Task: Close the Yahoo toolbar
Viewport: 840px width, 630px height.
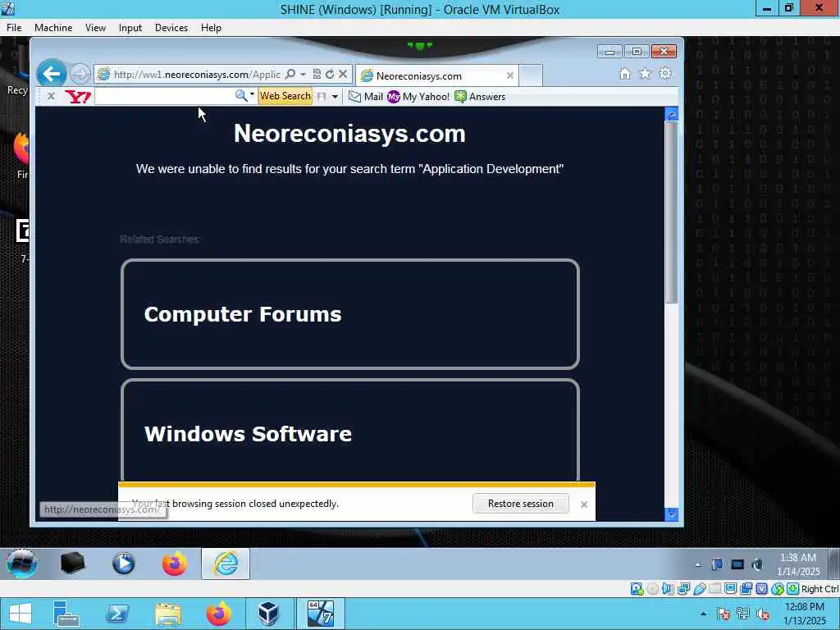Action: click(51, 96)
